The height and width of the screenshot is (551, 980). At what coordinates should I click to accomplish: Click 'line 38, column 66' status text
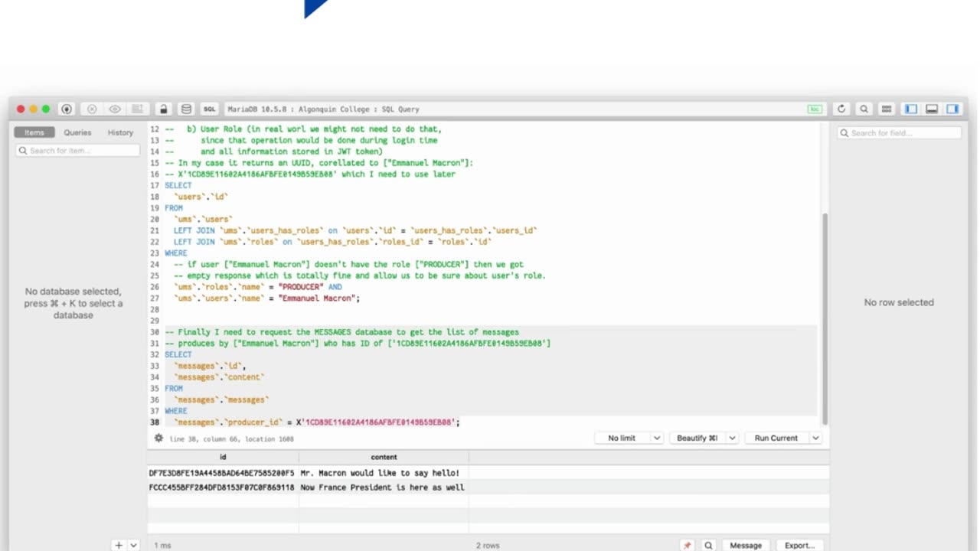[x=207, y=439]
